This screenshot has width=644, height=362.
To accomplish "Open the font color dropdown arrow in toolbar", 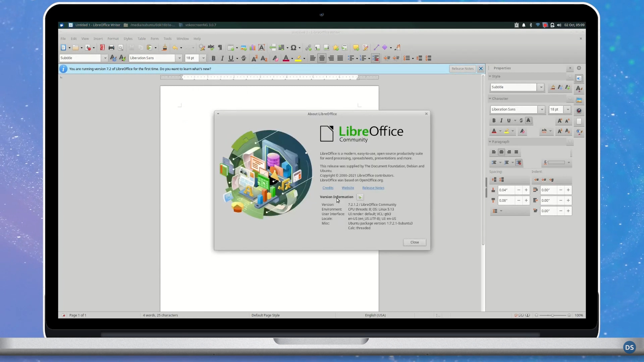I will point(292,59).
